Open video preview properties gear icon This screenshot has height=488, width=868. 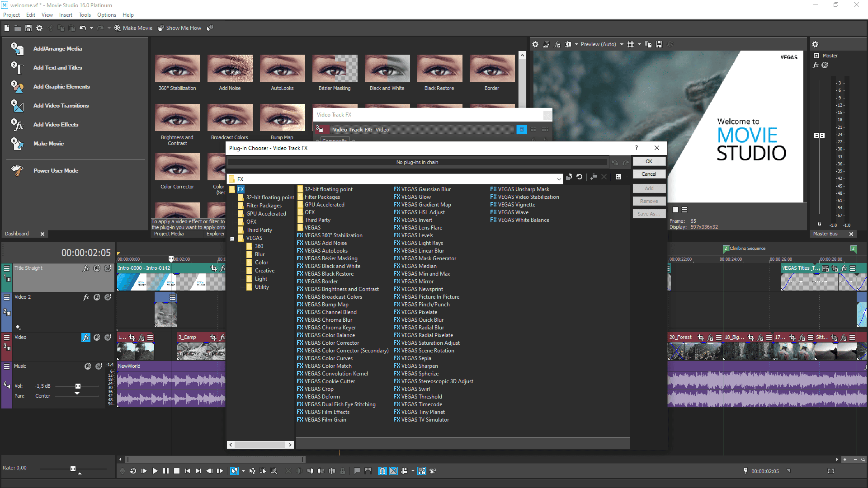pos(535,44)
